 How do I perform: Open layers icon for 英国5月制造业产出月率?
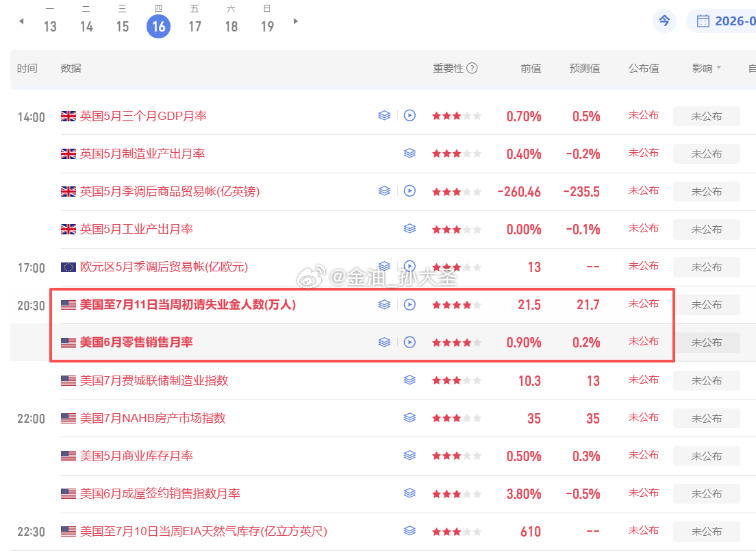(x=409, y=153)
